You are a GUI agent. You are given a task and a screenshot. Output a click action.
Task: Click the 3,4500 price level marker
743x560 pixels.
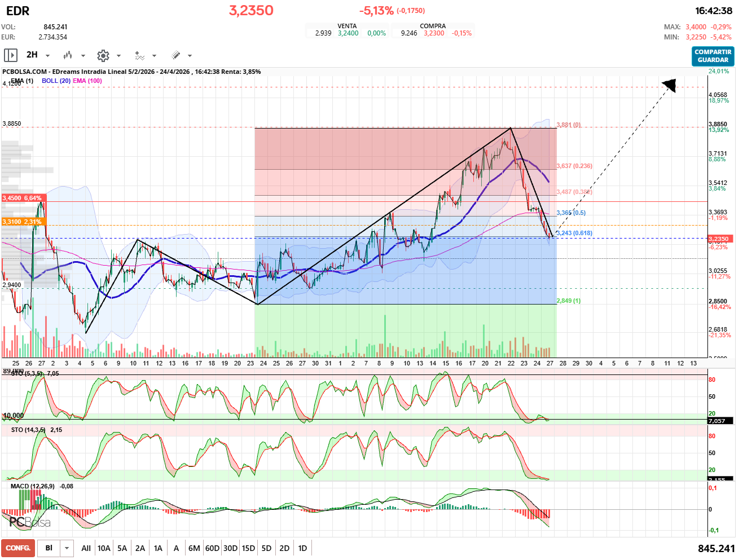click(x=22, y=198)
